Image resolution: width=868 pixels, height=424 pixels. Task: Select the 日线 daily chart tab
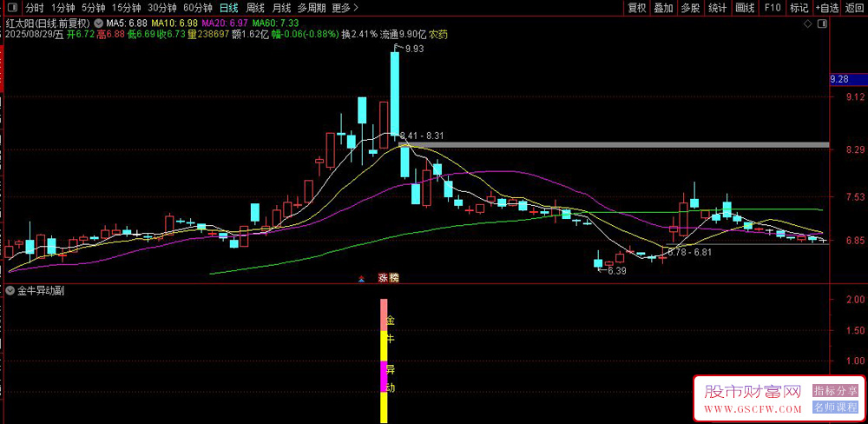tap(228, 8)
